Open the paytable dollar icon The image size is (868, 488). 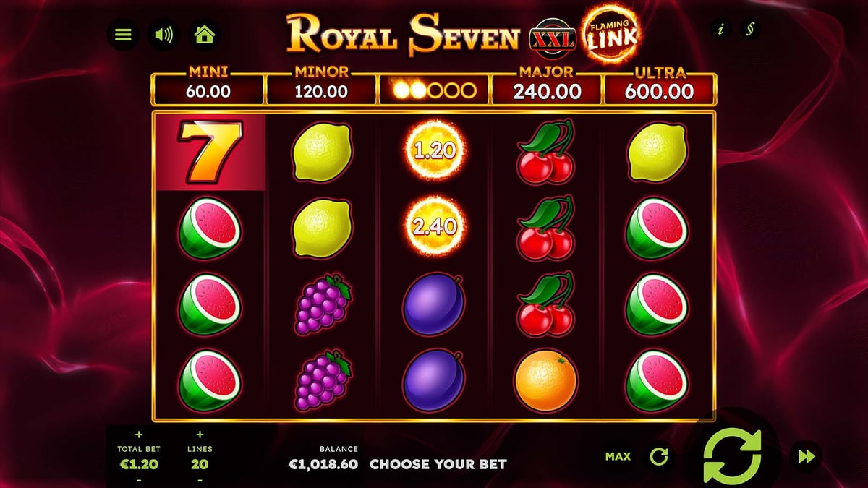click(x=750, y=29)
